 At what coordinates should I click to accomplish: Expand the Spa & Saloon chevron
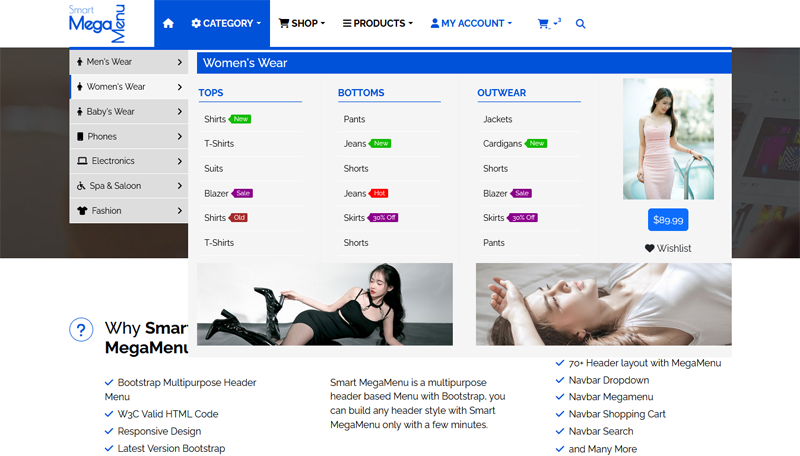(x=180, y=186)
